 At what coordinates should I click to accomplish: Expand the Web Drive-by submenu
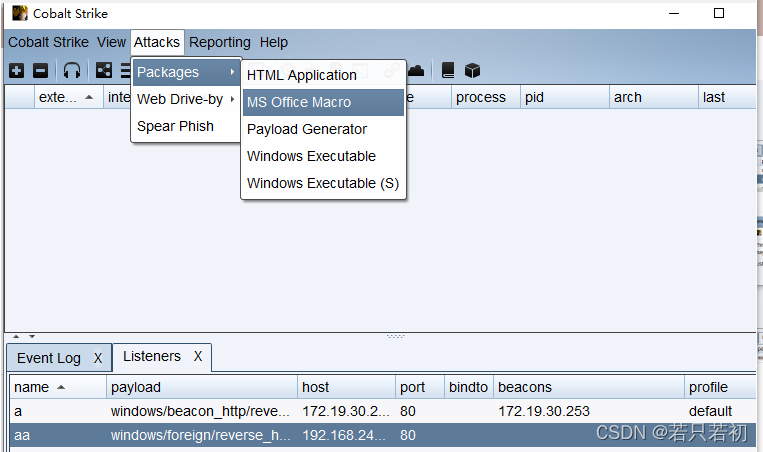tap(186, 99)
